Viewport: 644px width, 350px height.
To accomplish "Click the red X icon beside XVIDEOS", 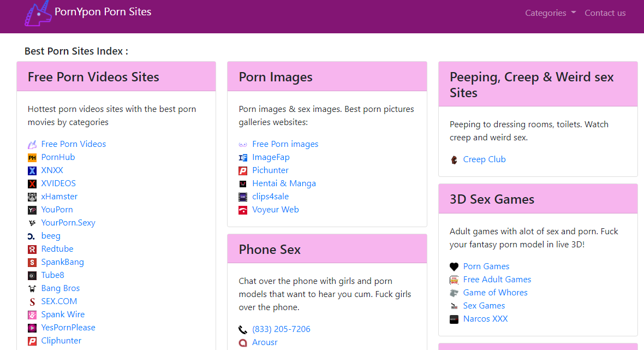I will tap(32, 183).
